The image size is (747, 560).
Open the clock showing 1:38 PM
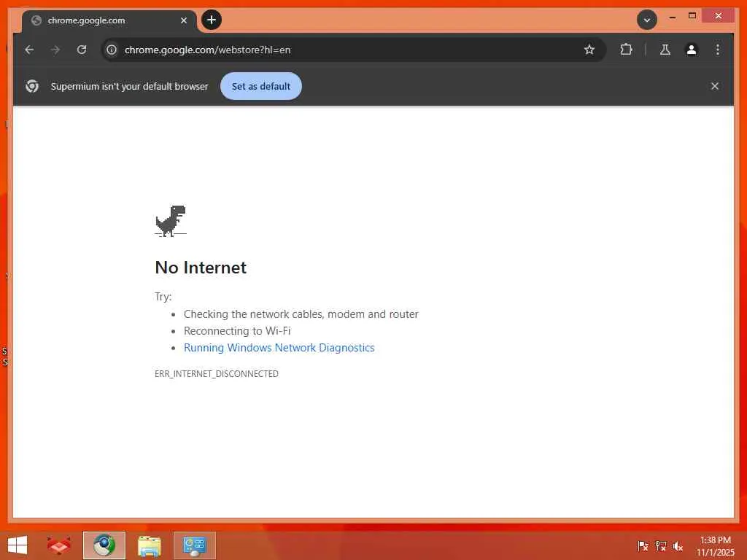point(715,546)
